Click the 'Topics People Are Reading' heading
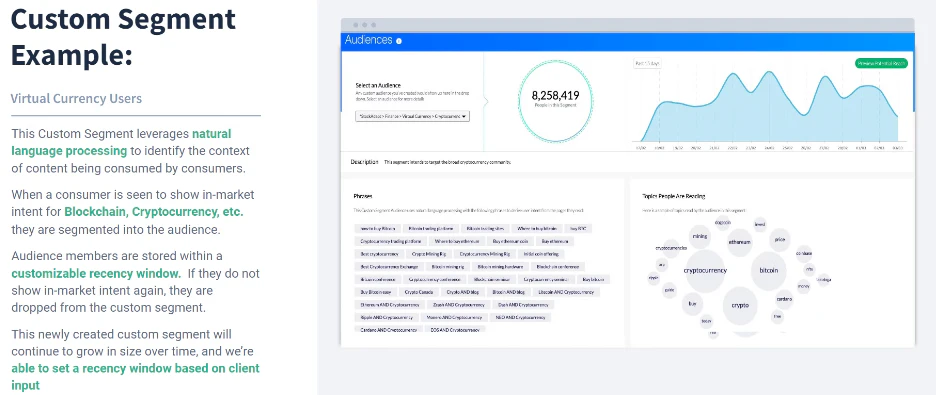This screenshot has height=395, width=940. tap(673, 196)
